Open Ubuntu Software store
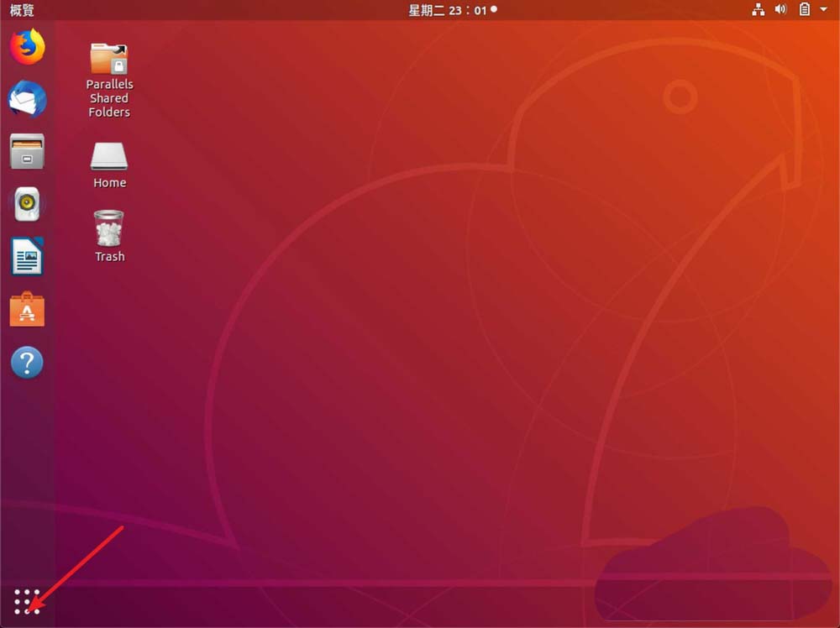 pyautogui.click(x=27, y=310)
